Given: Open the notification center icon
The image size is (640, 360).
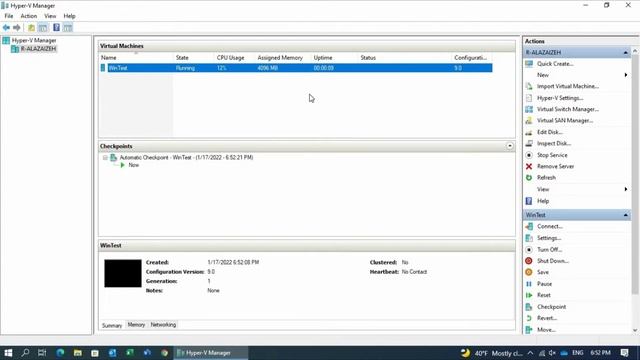Looking at the screenshot, I should tap(624, 353).
